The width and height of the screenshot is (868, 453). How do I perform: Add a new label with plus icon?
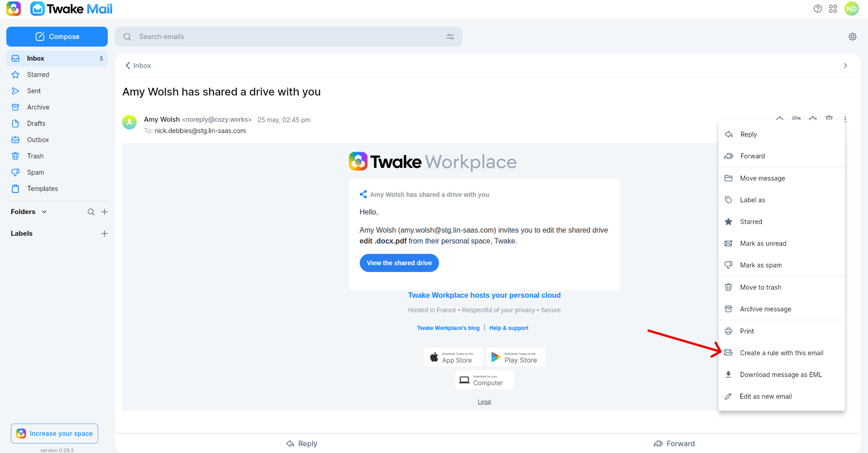click(x=105, y=234)
